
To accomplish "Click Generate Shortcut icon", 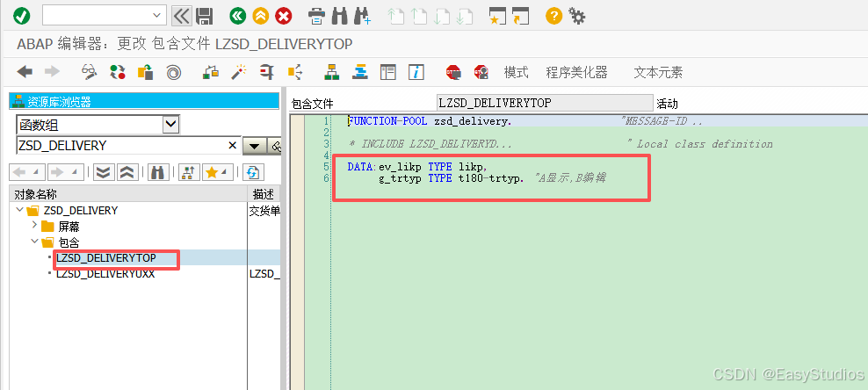I will point(520,16).
